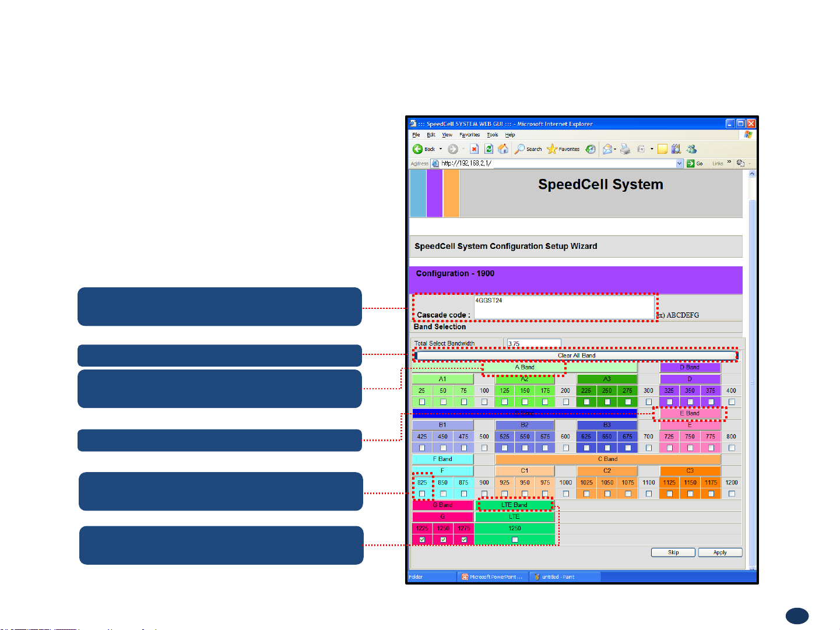Click the page icon in Address bar

435,164
